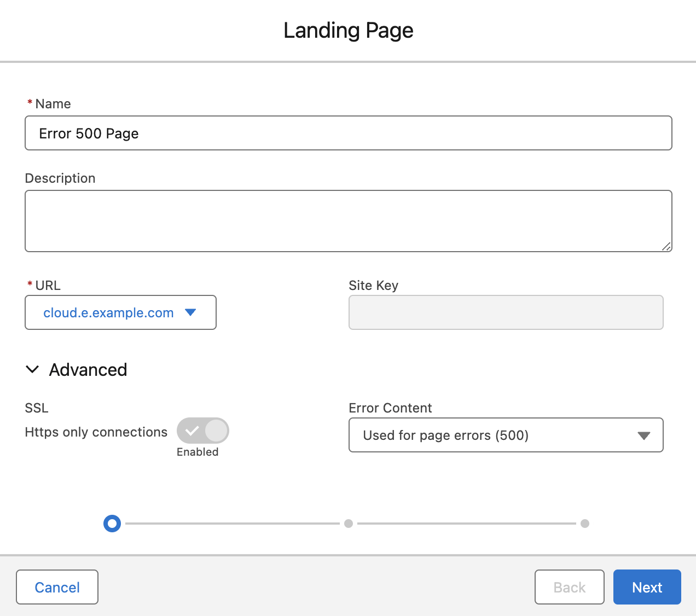The image size is (696, 616).
Task: Switch the Https only connections setting
Action: coord(203,431)
